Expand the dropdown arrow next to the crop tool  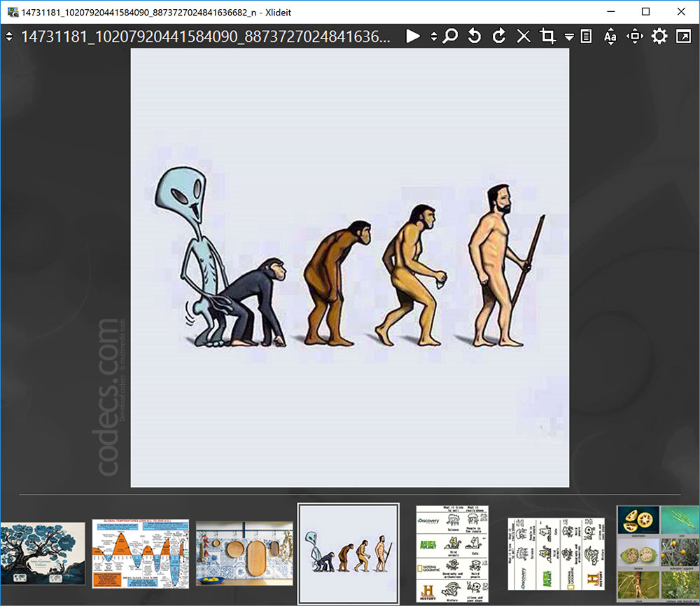[568, 37]
